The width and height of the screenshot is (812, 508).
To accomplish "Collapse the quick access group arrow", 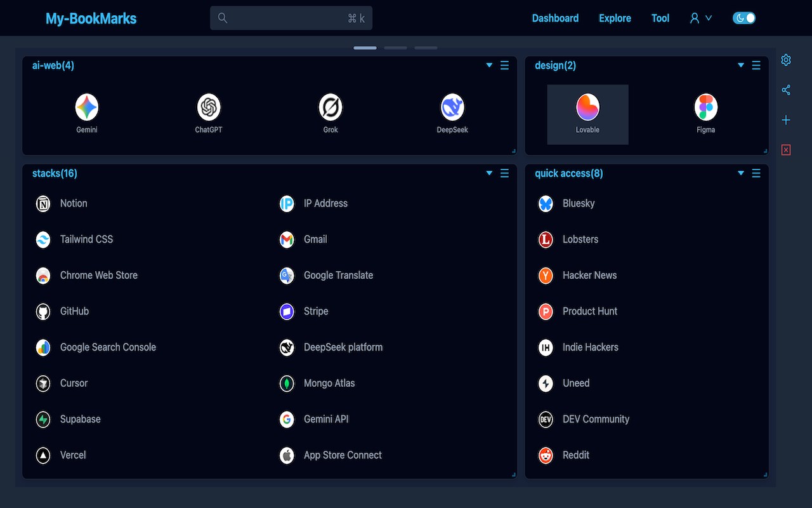I will coord(740,173).
